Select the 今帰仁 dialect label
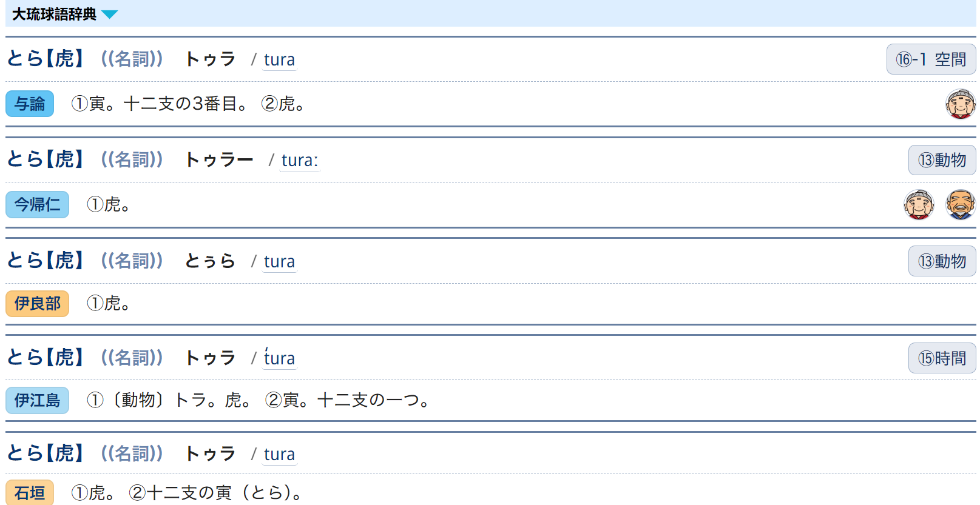Screen dimensions: 980x505 pyautogui.click(x=37, y=204)
